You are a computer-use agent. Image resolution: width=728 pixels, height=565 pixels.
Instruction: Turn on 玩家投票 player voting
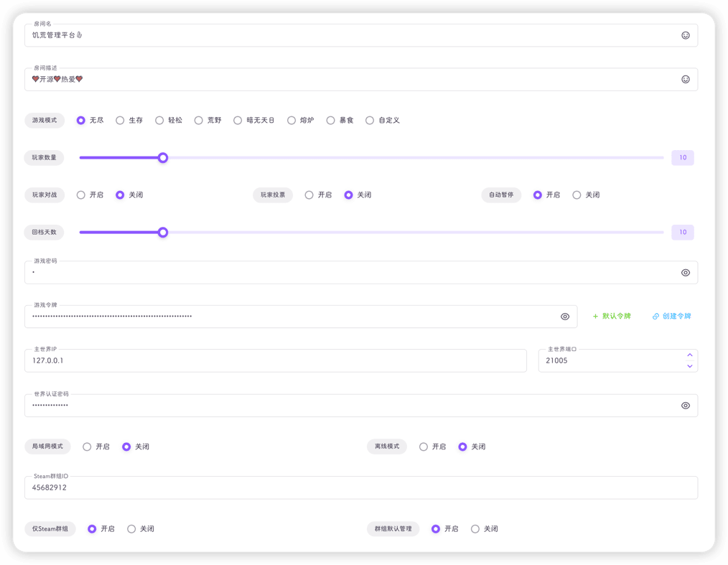coord(309,195)
